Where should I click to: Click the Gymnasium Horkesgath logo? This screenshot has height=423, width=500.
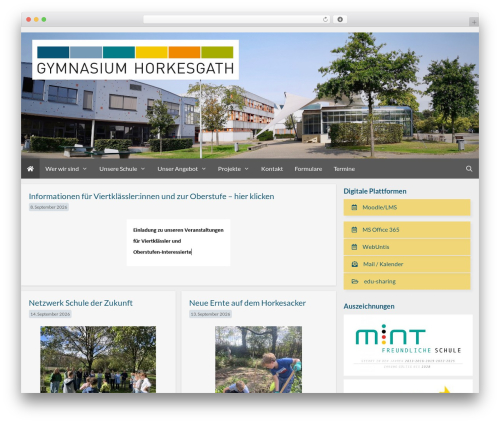135,60
